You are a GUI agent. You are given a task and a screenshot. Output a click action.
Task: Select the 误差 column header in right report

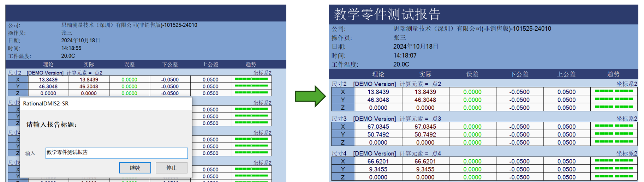click(472, 74)
